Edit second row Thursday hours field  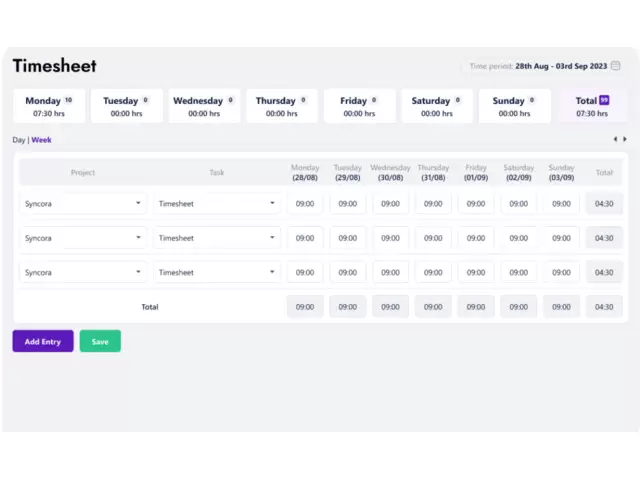click(x=433, y=238)
